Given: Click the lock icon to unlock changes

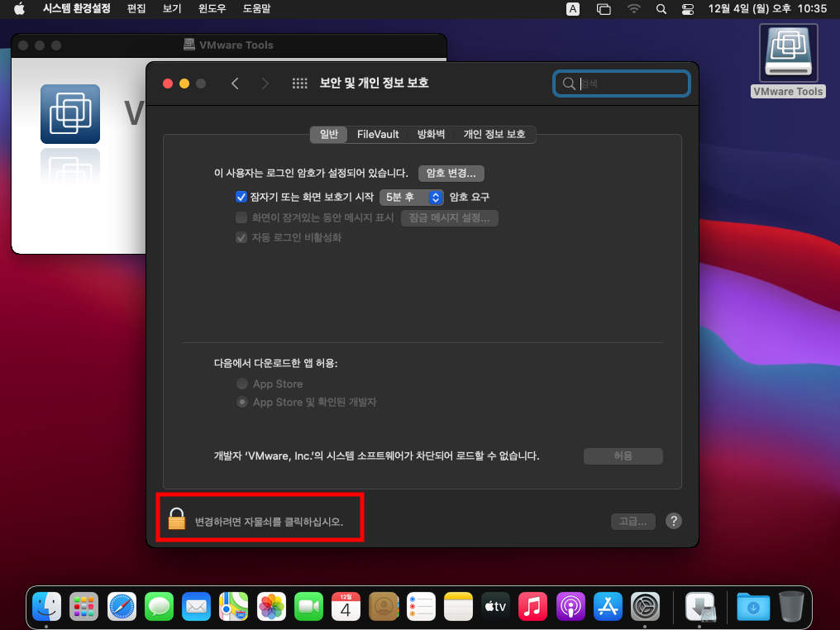Looking at the screenshot, I should tap(176, 518).
